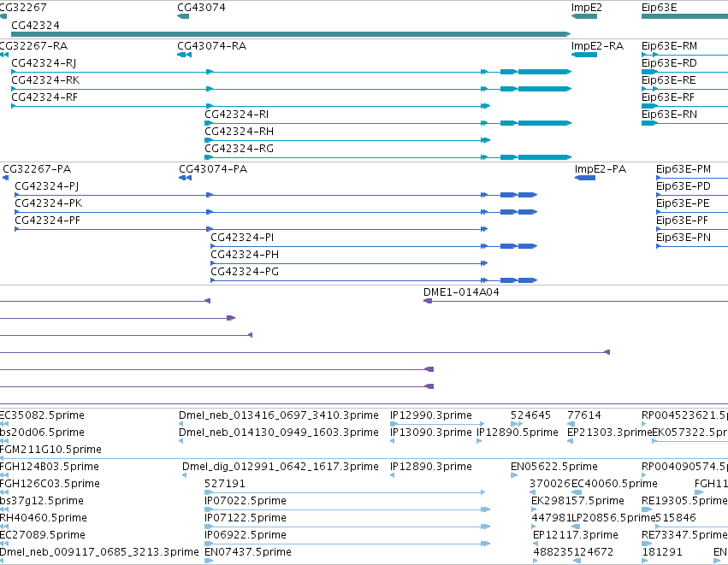728x565 pixels.
Task: Open the Eip63E-PE protein label
Action: [x=683, y=203]
